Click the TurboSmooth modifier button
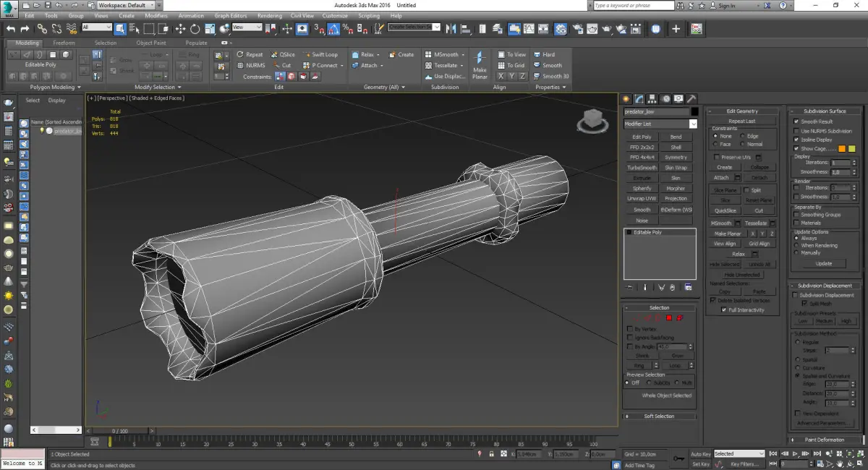Screen dimensions: 868x470 (x=642, y=168)
